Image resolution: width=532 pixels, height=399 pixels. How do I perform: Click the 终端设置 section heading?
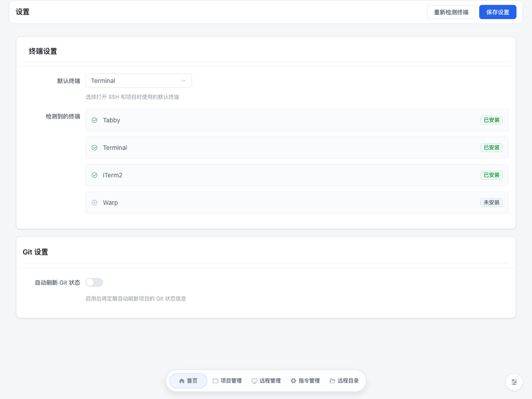[x=43, y=51]
